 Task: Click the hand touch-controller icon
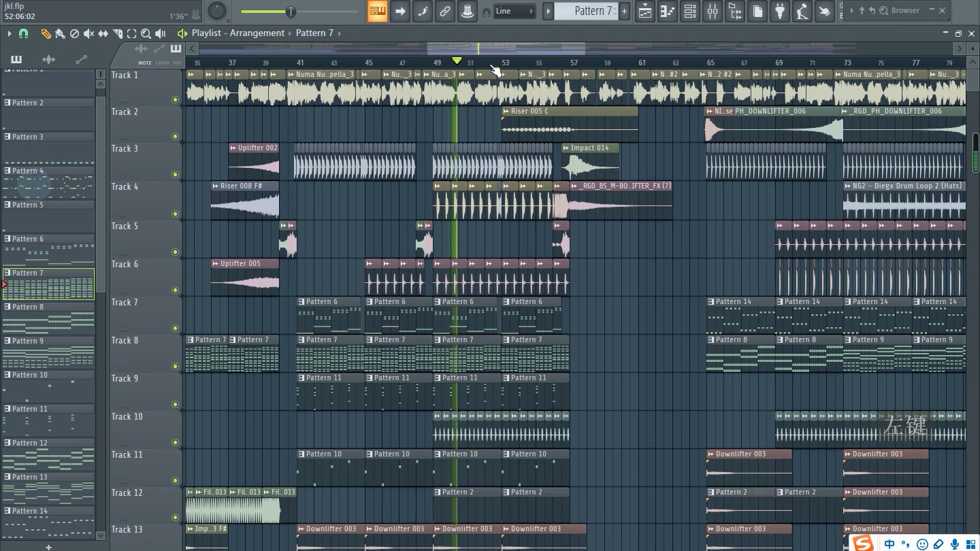[825, 11]
